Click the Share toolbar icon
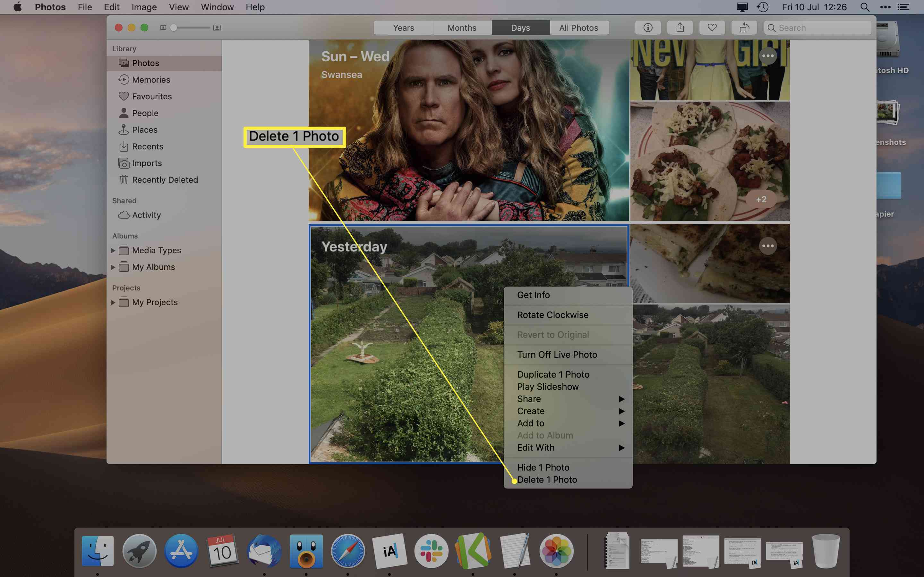 [680, 27]
